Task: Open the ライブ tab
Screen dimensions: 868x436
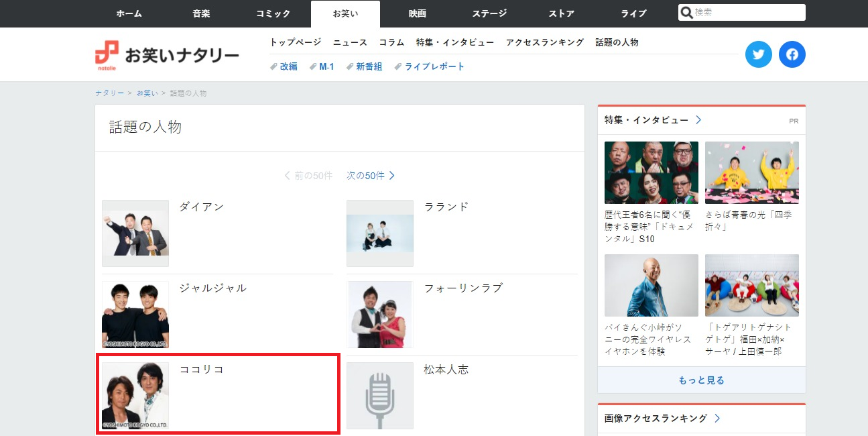Action: (x=633, y=13)
